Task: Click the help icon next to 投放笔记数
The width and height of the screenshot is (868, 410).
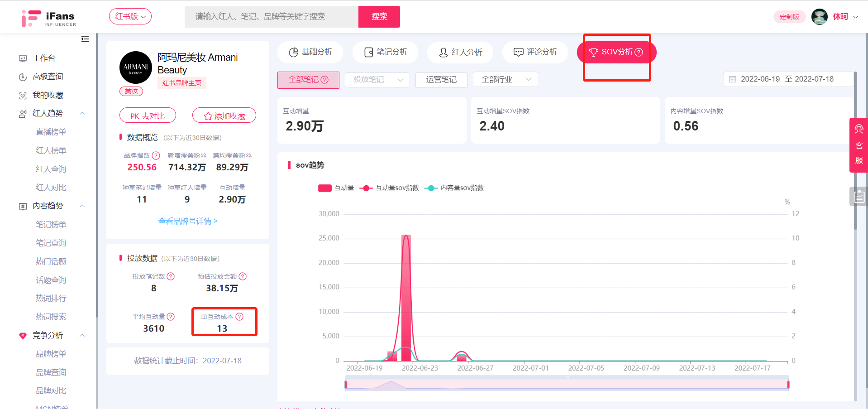Action: [x=171, y=276]
